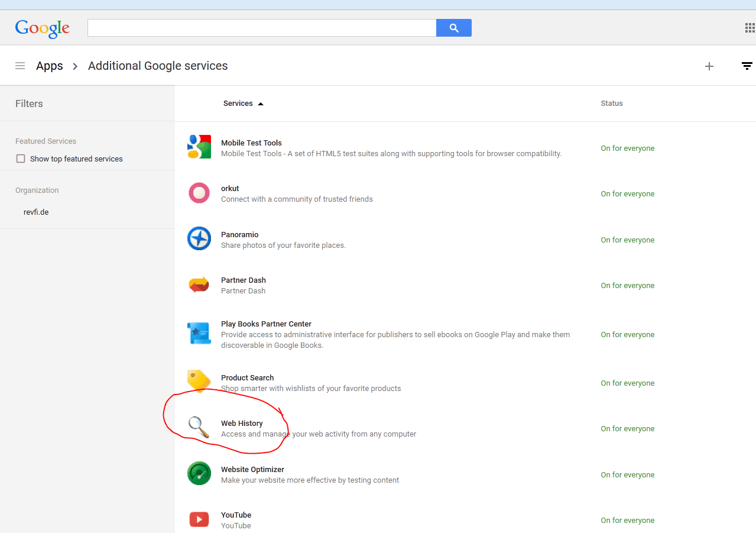Click Panoramio 'On for everyone' status

(x=628, y=240)
